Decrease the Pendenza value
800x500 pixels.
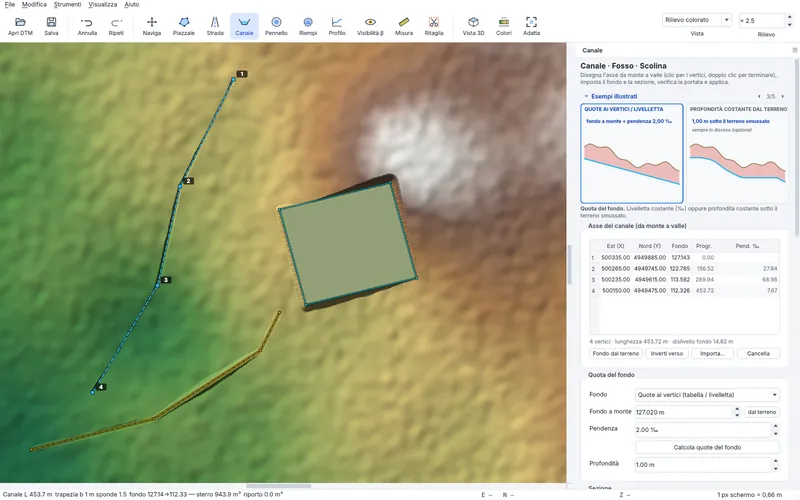[776, 433]
